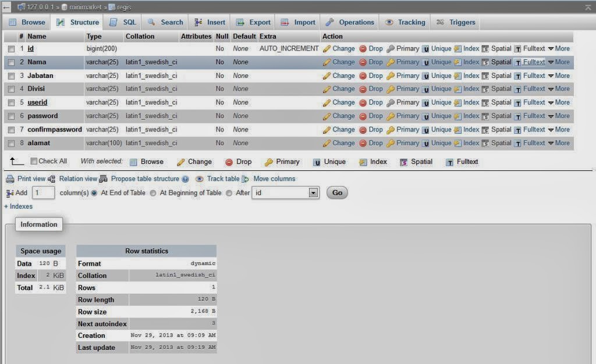Viewport: 596px width, 364px height.
Task: Click the Index icon in With selected bar
Action: point(363,162)
